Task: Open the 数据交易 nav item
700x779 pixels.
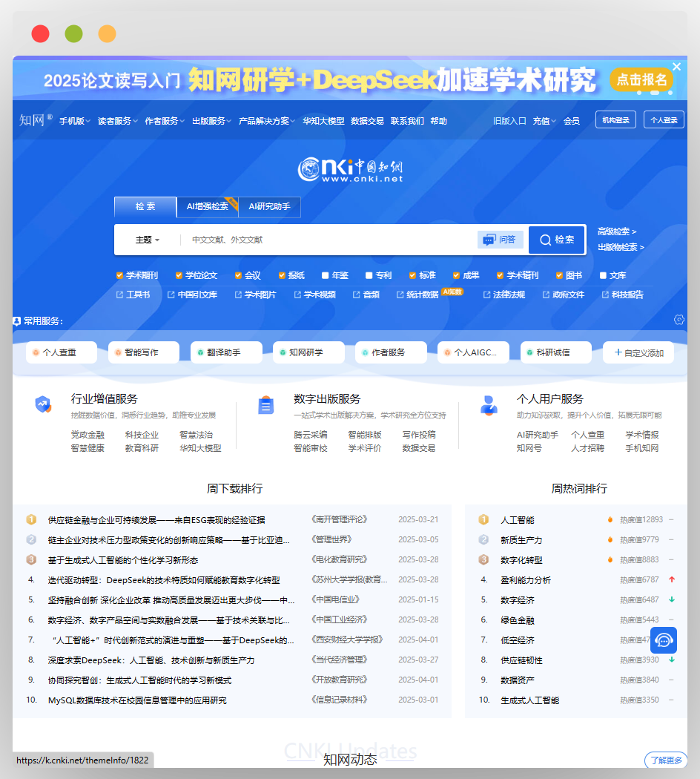Action: [367, 121]
